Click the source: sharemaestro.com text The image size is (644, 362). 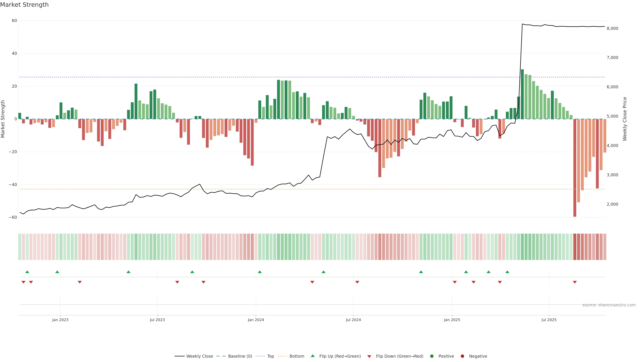point(609,305)
